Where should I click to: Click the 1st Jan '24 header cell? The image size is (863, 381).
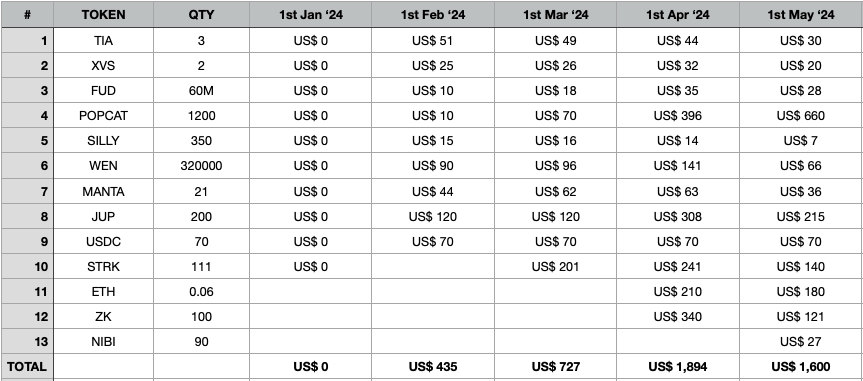[310, 14]
